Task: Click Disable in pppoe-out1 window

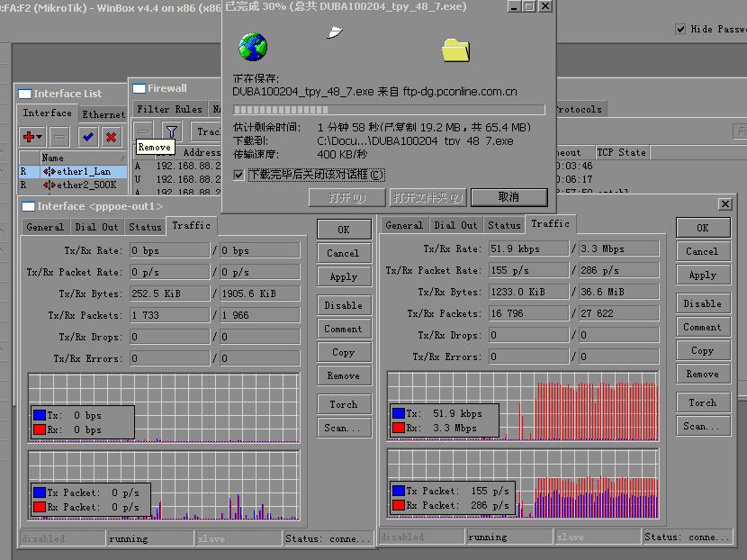Action: click(344, 305)
